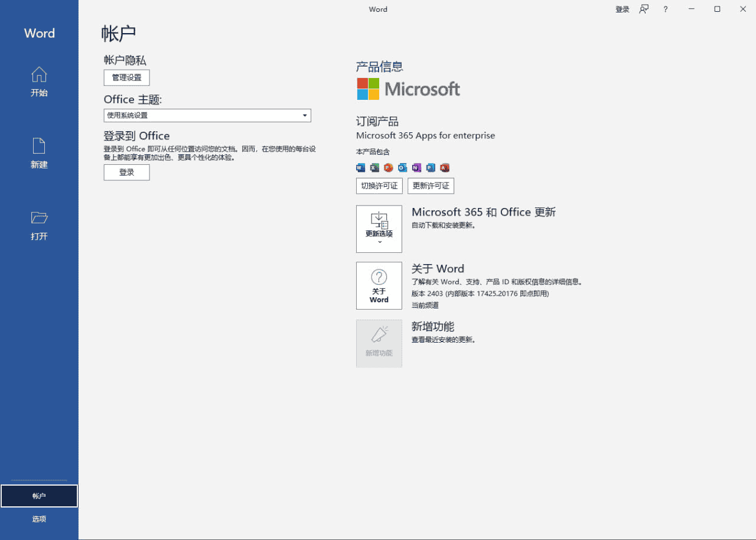Switch to the 帐户 section in the sidebar
This screenshot has width=756, height=540.
click(x=39, y=495)
